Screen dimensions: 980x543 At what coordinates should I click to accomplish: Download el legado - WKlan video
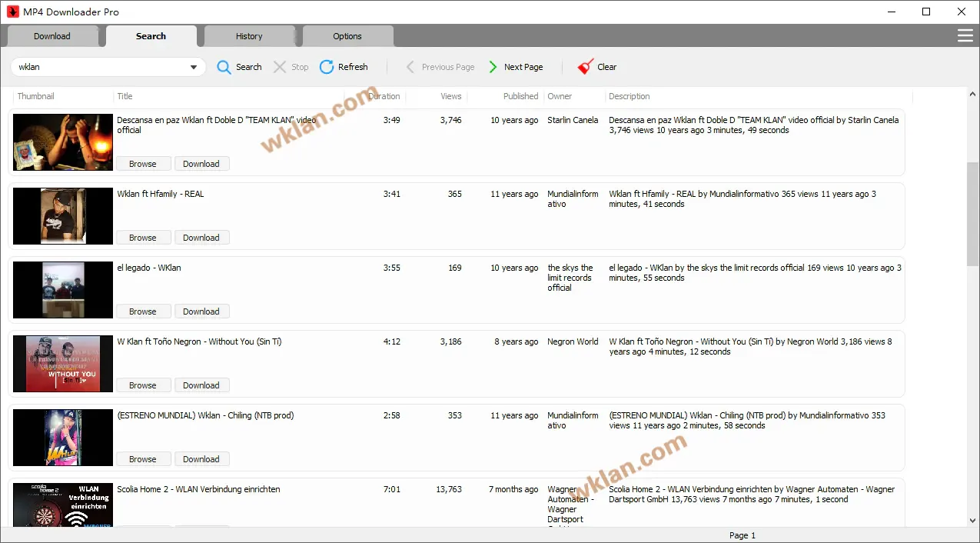click(201, 311)
